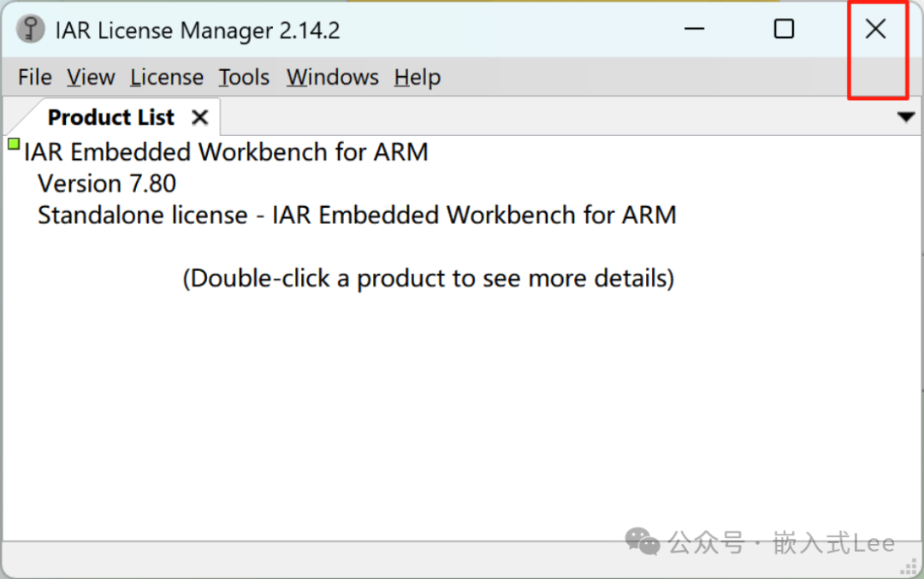Screen dimensions: 924x579
Task: Select the Version 7.80 line
Action: tap(106, 183)
